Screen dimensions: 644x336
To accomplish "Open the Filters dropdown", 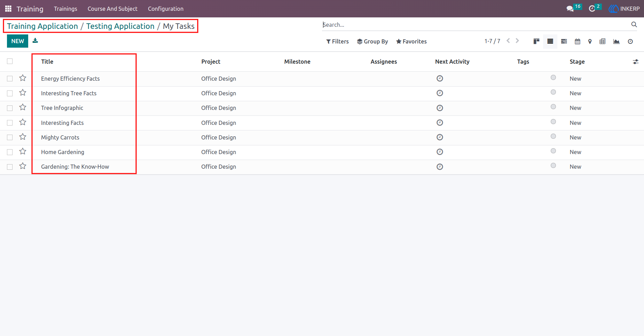I will (x=337, y=41).
